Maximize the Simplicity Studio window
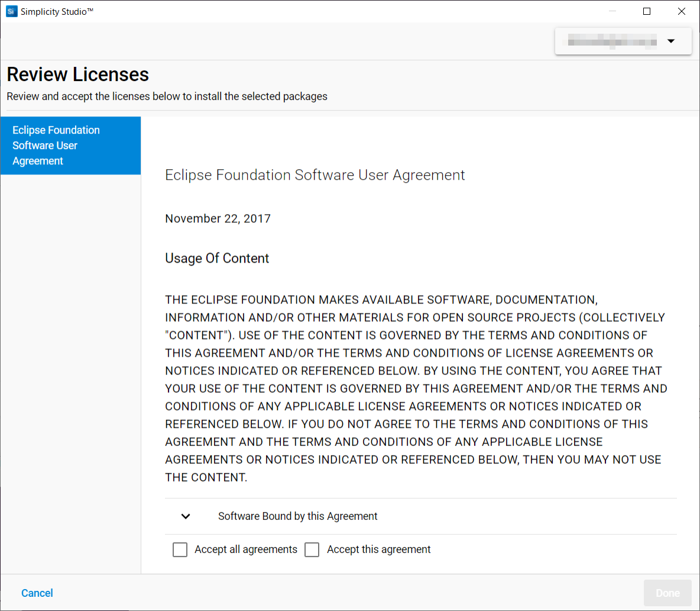Image resolution: width=700 pixels, height=611 pixels. tap(646, 11)
